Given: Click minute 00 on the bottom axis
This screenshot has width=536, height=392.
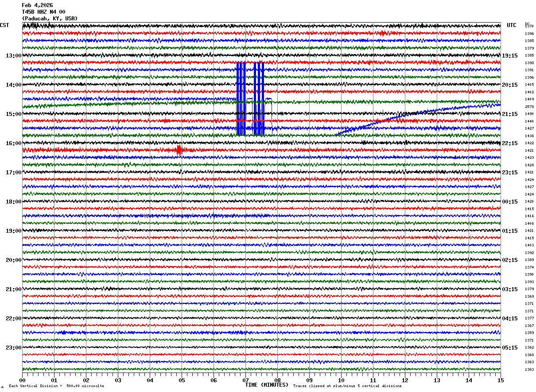Looking at the screenshot, I should [x=22, y=380].
